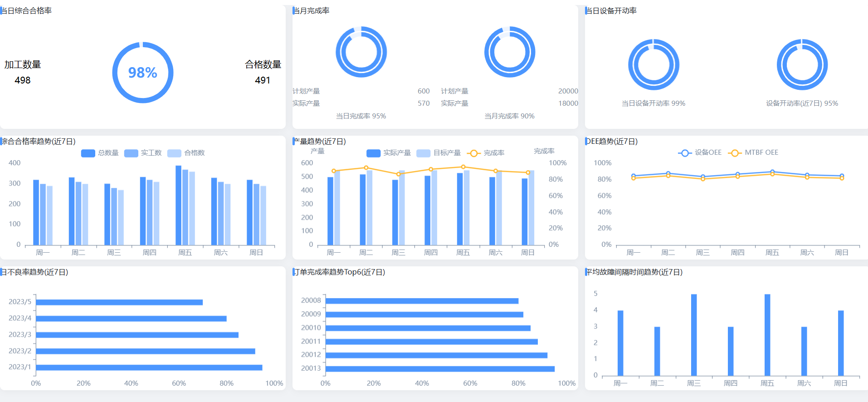
Task: Click the 2023/4 bar in 日不良率 chart
Action: pyautogui.click(x=132, y=319)
